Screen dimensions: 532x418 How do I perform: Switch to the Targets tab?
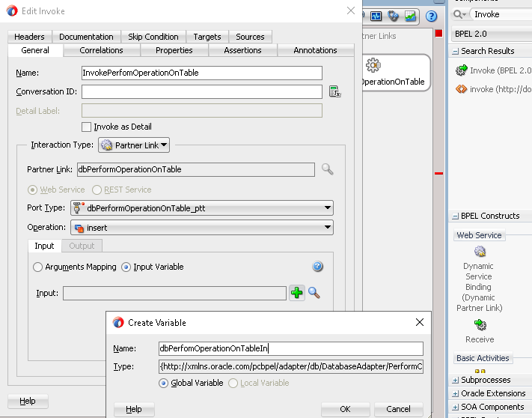click(207, 37)
